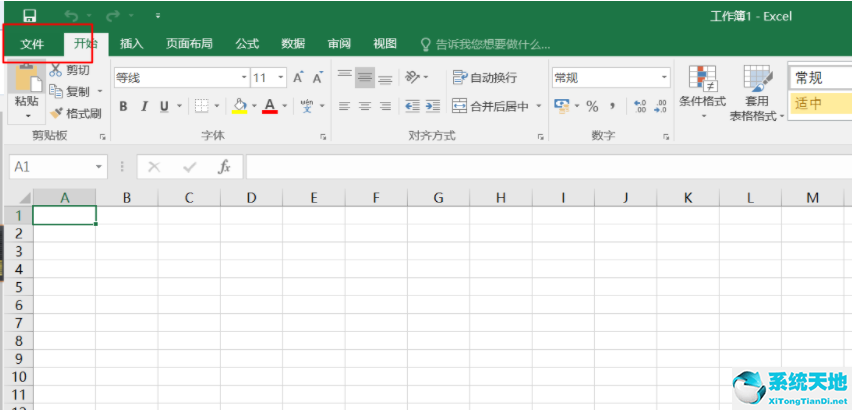Expand the borders dropdown arrow

click(217, 106)
